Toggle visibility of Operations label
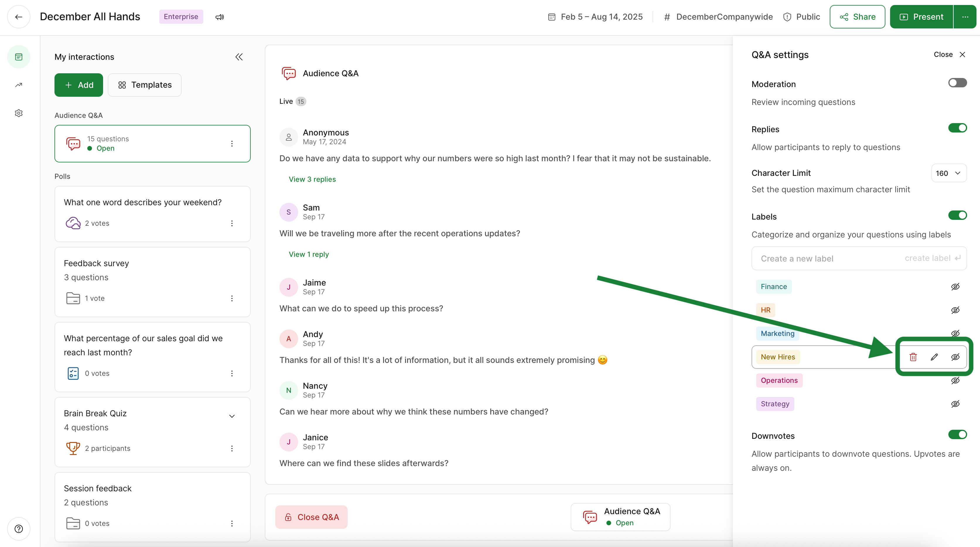Image resolution: width=980 pixels, height=547 pixels. click(955, 381)
